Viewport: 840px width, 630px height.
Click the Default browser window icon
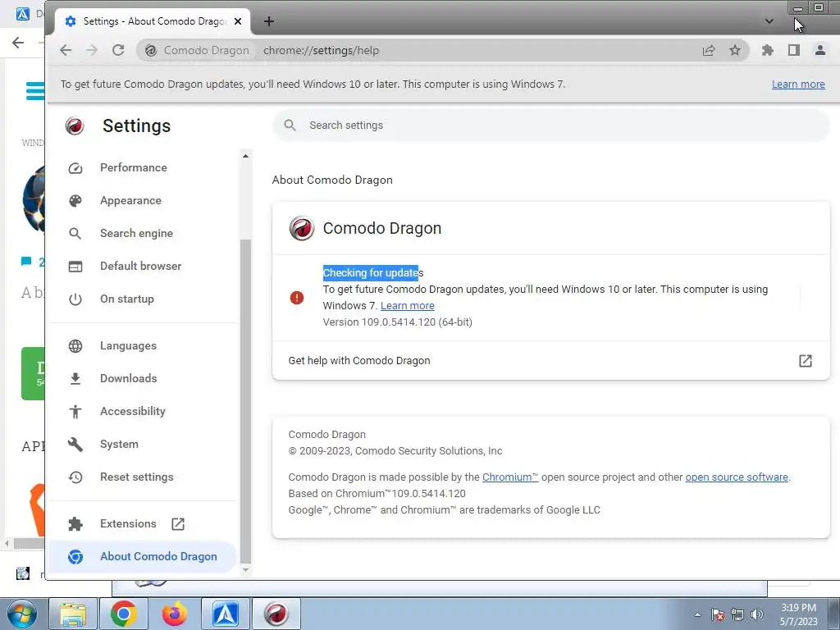tap(75, 267)
